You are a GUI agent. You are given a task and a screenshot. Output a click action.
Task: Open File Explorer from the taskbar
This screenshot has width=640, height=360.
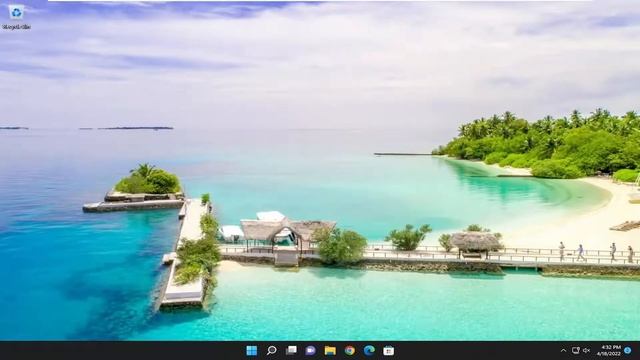(x=330, y=351)
